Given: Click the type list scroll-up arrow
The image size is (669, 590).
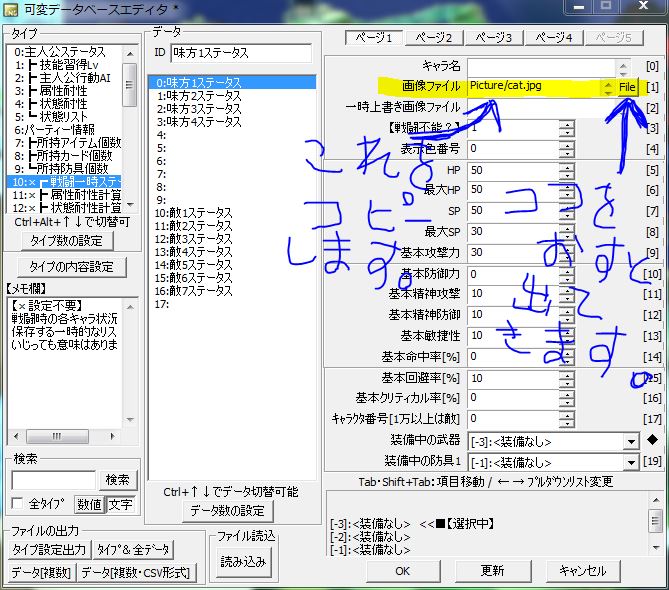Looking at the screenshot, I should (x=130, y=53).
